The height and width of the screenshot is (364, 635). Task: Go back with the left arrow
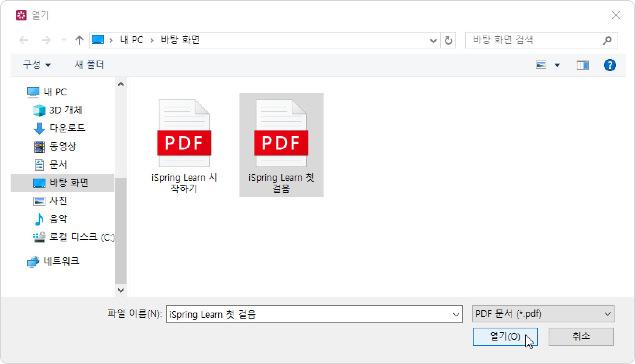(23, 40)
